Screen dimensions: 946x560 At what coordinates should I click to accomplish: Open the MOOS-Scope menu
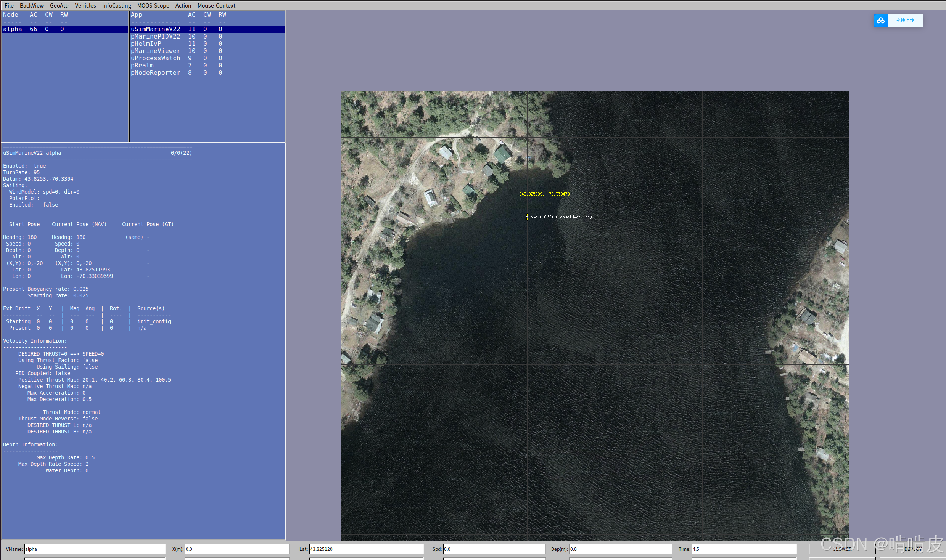tap(153, 6)
